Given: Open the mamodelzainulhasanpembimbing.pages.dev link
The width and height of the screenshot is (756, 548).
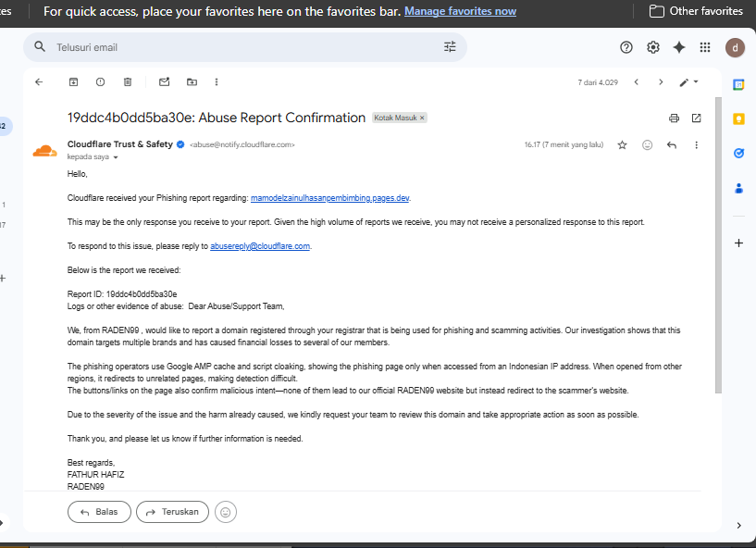Looking at the screenshot, I should point(329,198).
